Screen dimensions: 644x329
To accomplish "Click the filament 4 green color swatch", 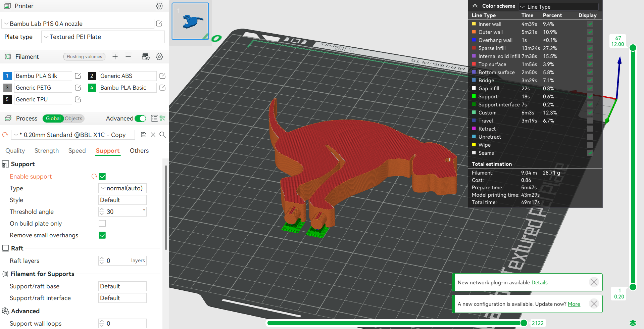I will pos(92,88).
